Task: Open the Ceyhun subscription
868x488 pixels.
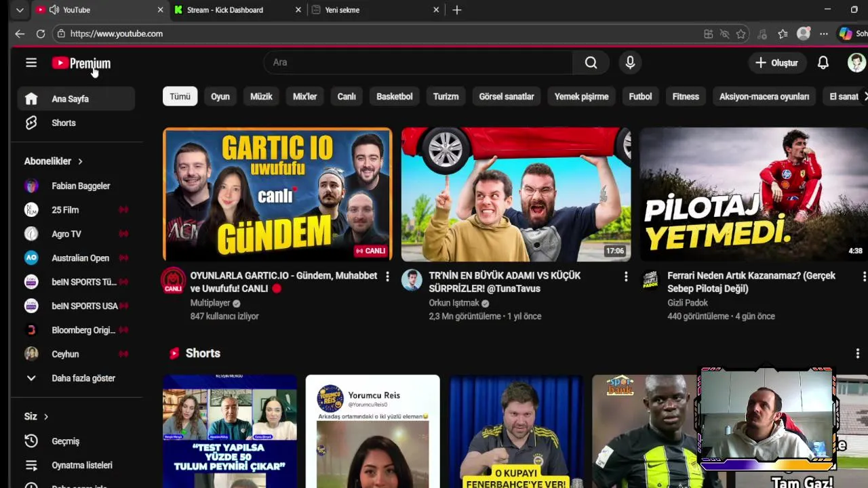Action: 76,354
